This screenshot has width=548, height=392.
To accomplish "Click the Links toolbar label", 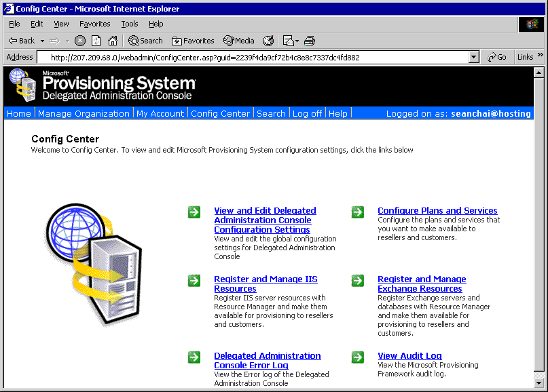I will tap(526, 57).
